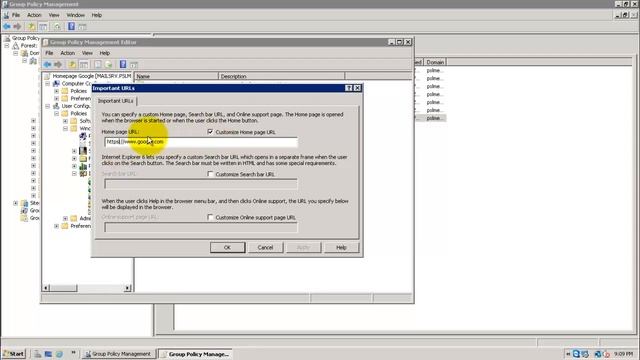Expand Software Settings folder in Editor tree

coord(65,121)
